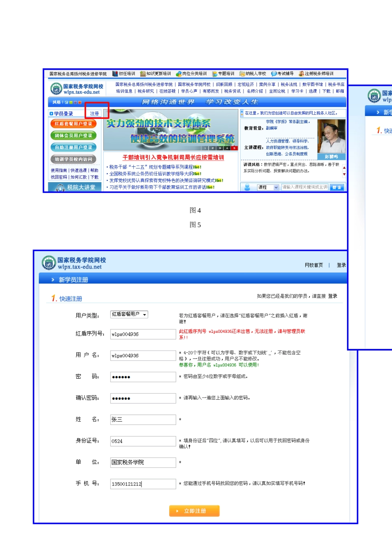
Task: Select the blue style color swatch
Action: click(66, 102)
